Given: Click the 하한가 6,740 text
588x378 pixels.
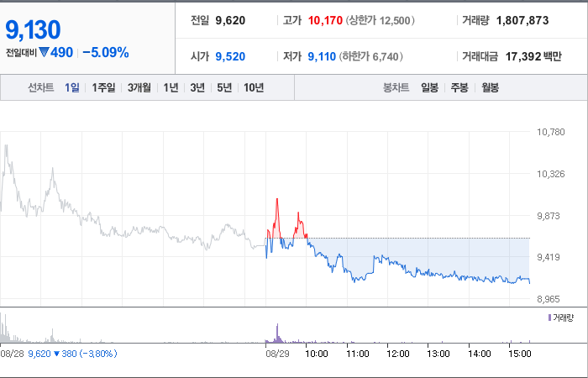Looking at the screenshot, I should pyautogui.click(x=371, y=56).
